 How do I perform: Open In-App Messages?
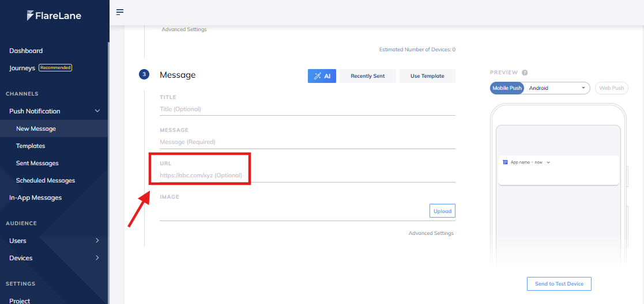pyautogui.click(x=35, y=197)
